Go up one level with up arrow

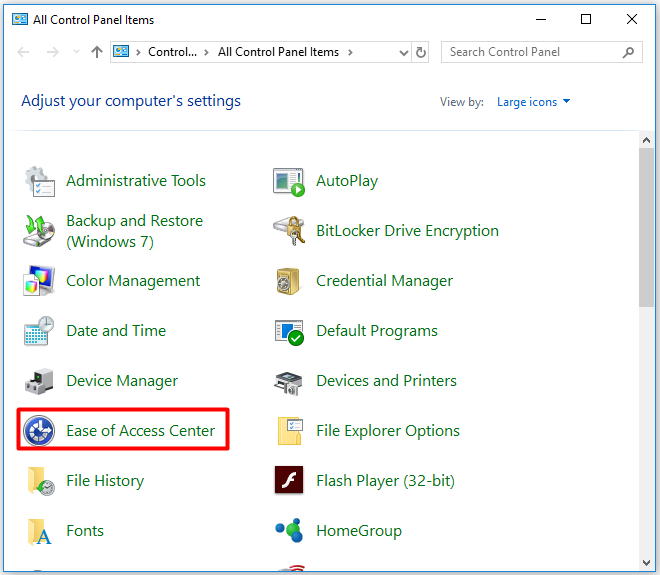click(x=97, y=52)
